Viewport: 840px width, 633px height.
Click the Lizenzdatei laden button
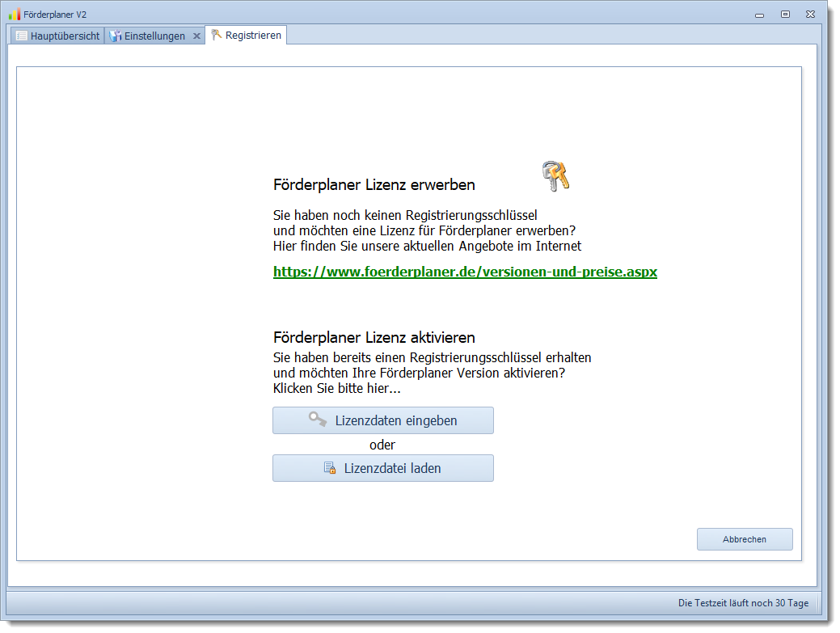(383, 468)
